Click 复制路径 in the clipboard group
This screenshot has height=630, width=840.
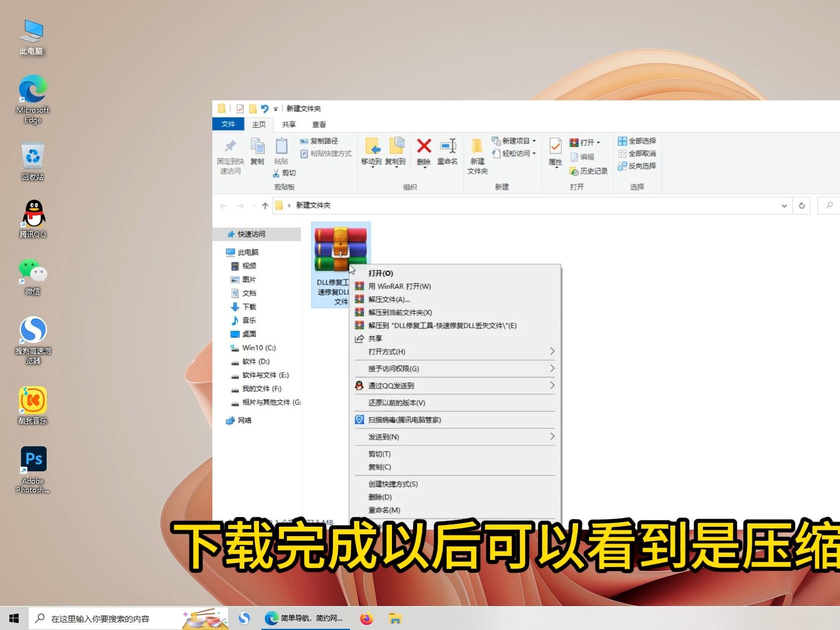tap(319, 141)
